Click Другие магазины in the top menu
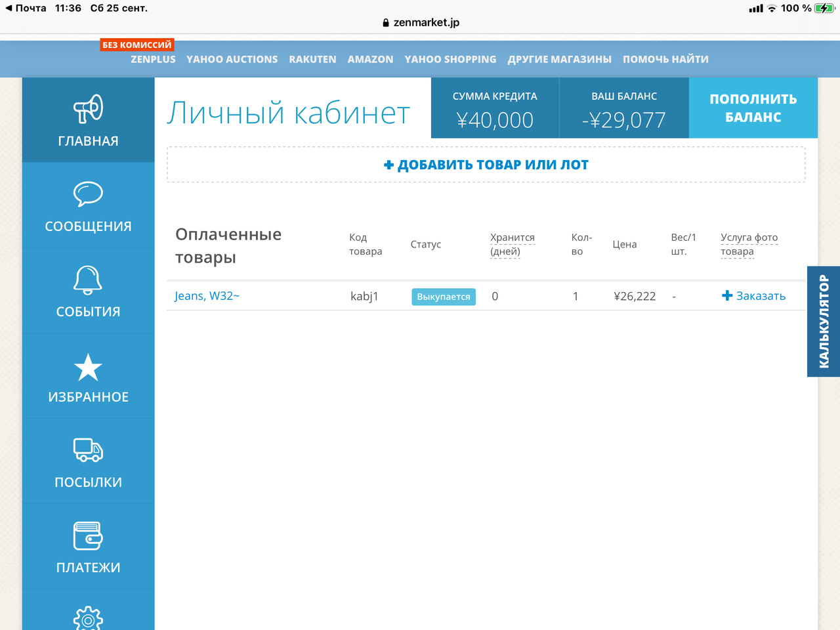This screenshot has height=630, width=840. coord(559,59)
